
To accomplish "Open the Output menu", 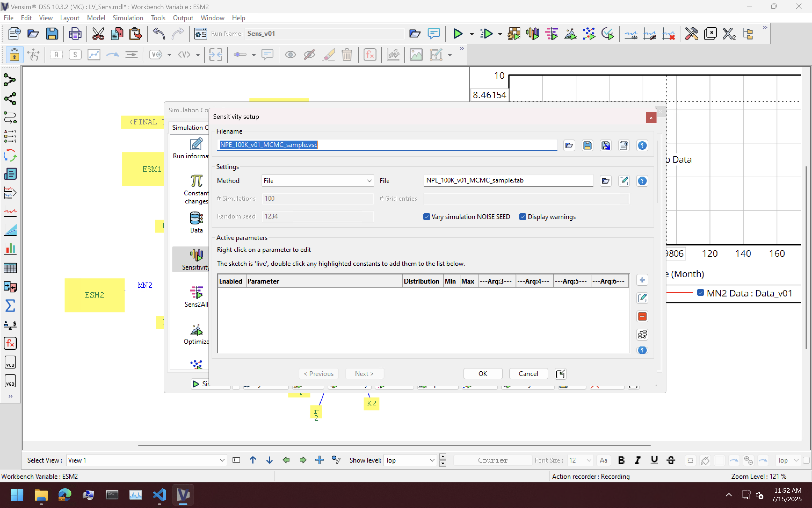I will pos(183,18).
